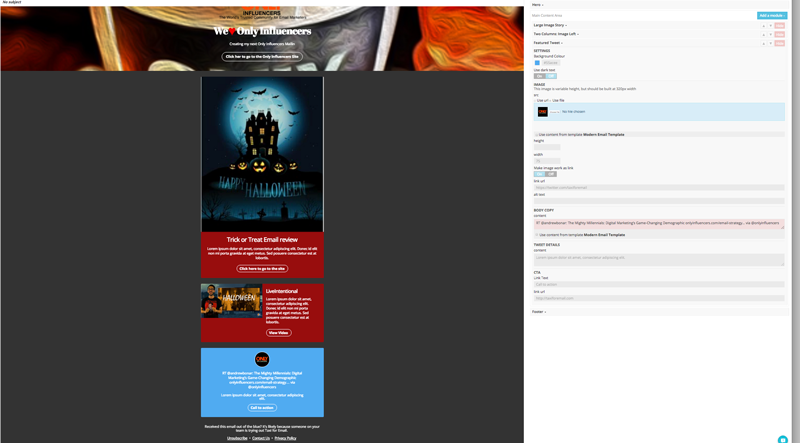The height and width of the screenshot is (443, 800).
Task: Click the Call to action button in preview
Action: (x=262, y=408)
